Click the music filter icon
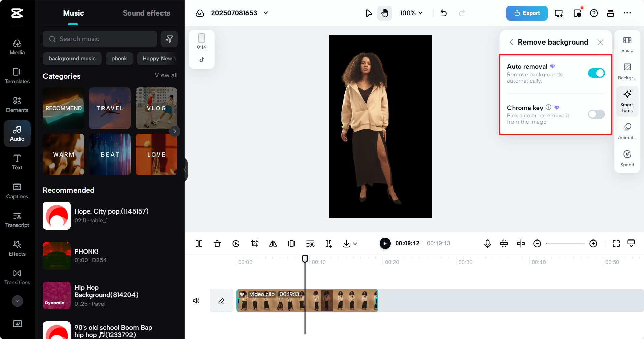Screen dimensions: 644x339 pos(169,39)
